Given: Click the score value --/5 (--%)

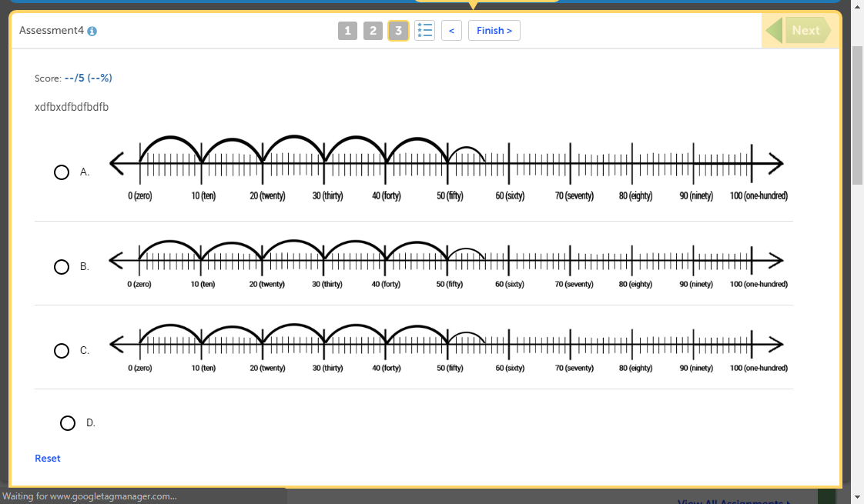Looking at the screenshot, I should (88, 78).
